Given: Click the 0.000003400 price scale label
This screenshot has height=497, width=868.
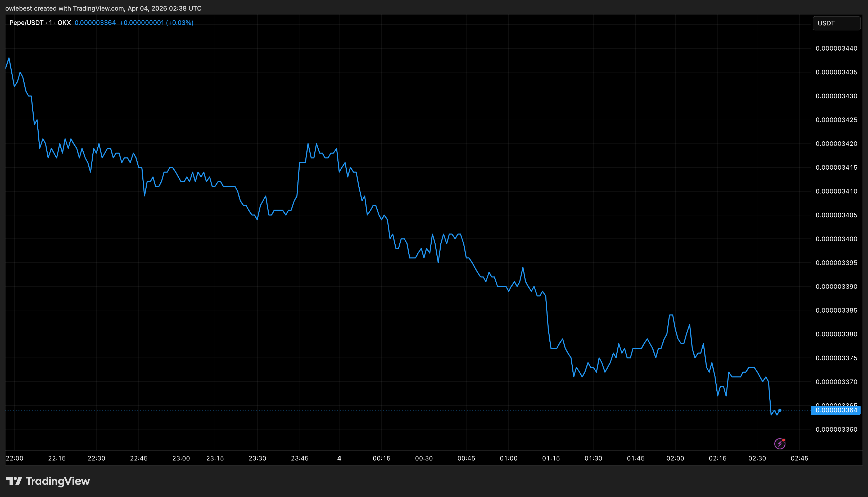Looking at the screenshot, I should click(836, 239).
